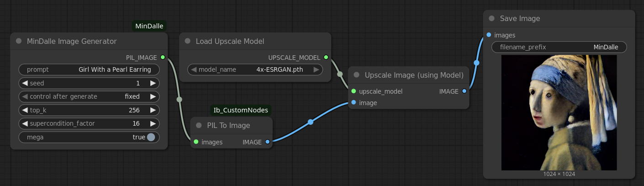644x186 pixels.
Task: Click the supercondition_factor value 16
Action: pos(136,124)
